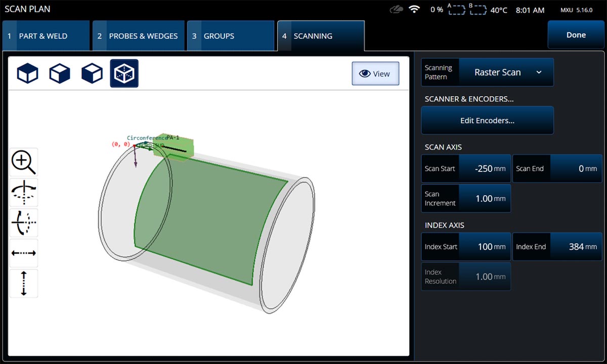Select the highlighted isometric 3D cube view
Image resolution: width=607 pixels, height=364 pixels.
click(124, 74)
